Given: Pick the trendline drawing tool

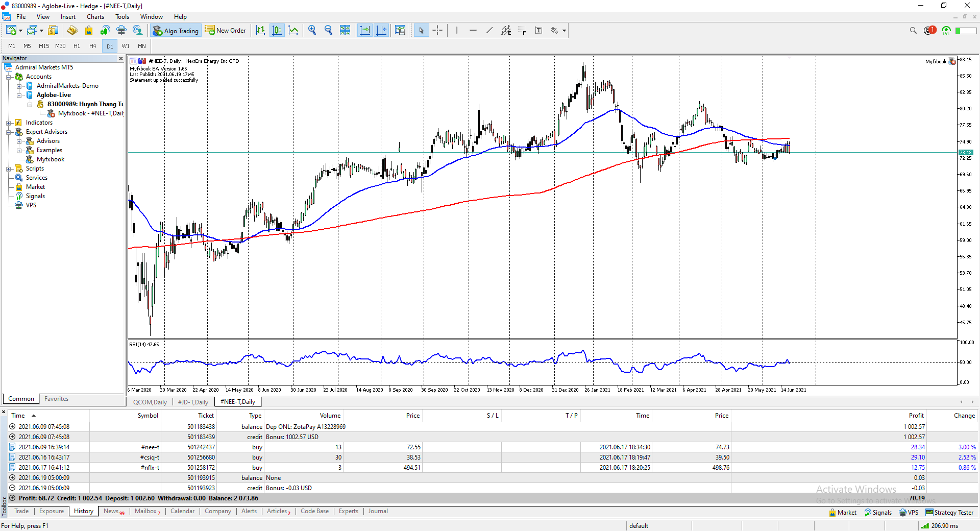Looking at the screenshot, I should 489,31.
